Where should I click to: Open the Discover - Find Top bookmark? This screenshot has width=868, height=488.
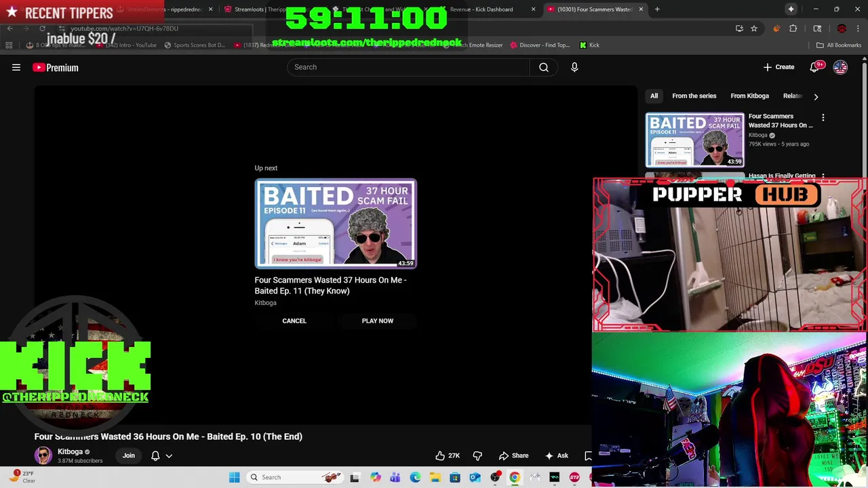(x=540, y=45)
